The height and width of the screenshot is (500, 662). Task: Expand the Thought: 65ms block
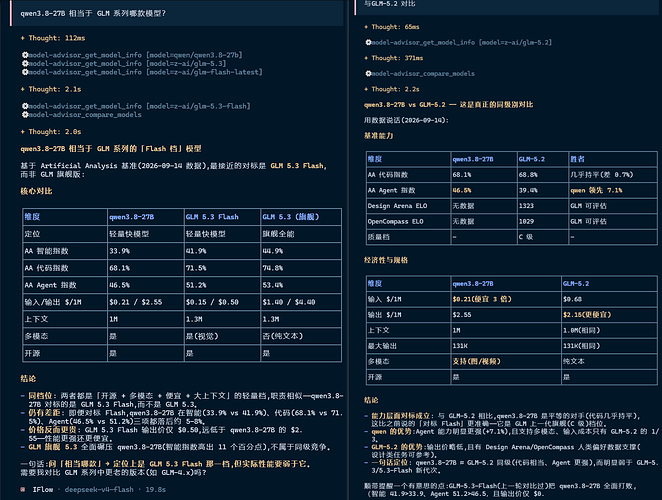391,27
